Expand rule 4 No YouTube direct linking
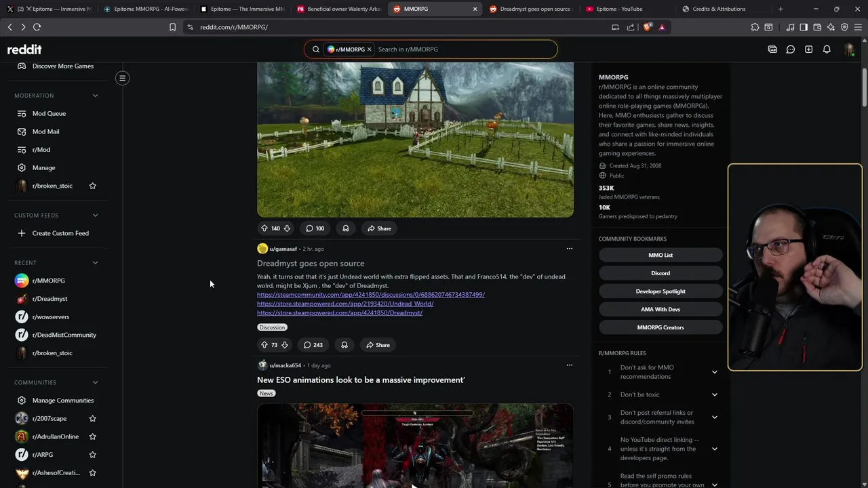The height and width of the screenshot is (488, 868). [x=714, y=449]
